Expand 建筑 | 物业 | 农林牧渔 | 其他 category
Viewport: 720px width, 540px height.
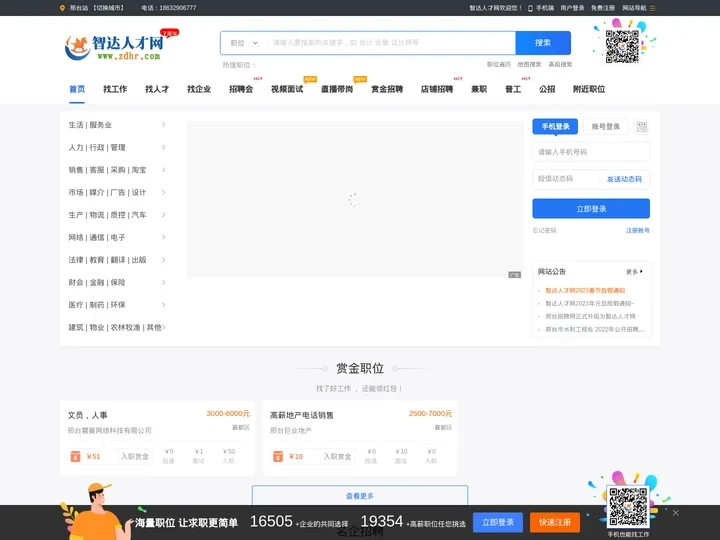click(x=117, y=327)
